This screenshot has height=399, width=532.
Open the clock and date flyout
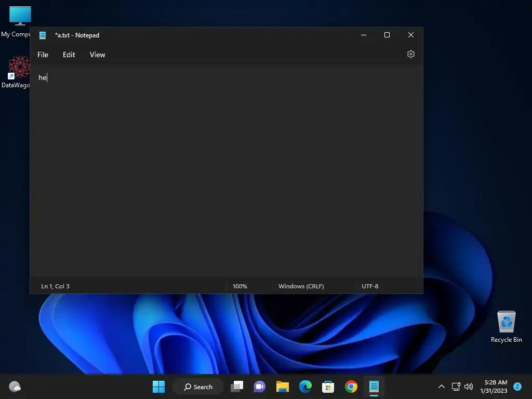(494, 387)
